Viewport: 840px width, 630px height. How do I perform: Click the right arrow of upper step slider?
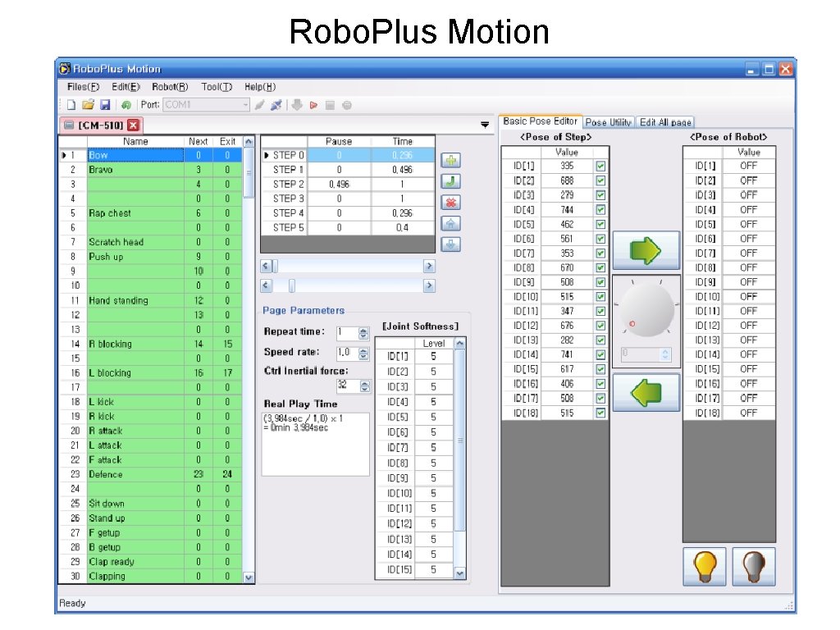[429, 267]
